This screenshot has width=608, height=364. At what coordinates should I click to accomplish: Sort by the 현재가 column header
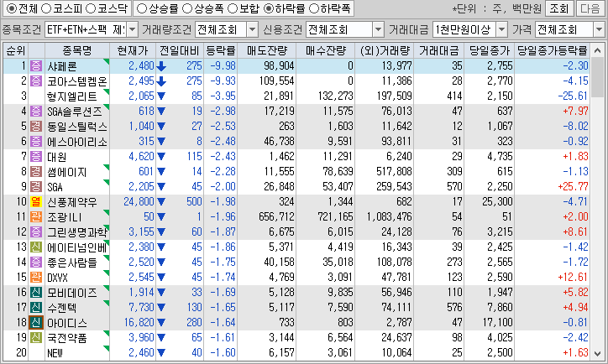133,50
